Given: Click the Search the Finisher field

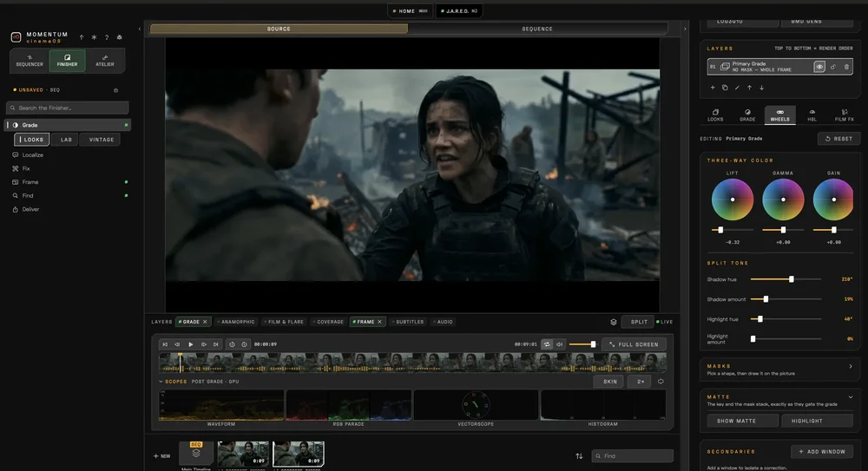Looking at the screenshot, I should point(68,108).
